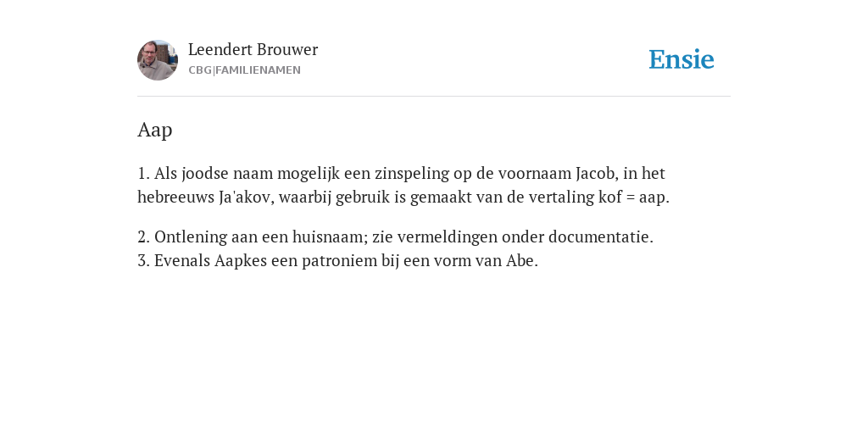Click the word 'Jacob' in definition one
Image resolution: width=868 pixels, height=434 pixels.
click(x=595, y=173)
